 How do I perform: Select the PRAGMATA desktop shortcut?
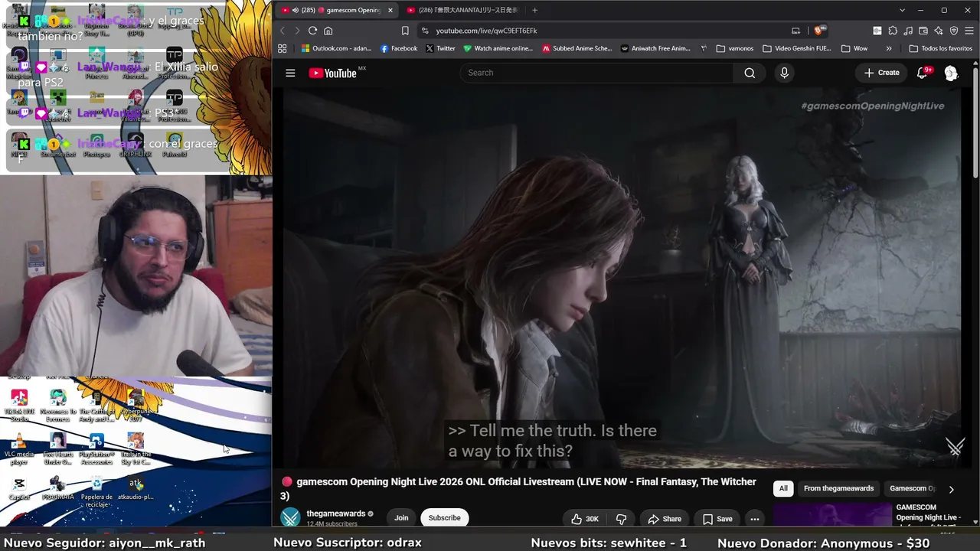(58, 489)
